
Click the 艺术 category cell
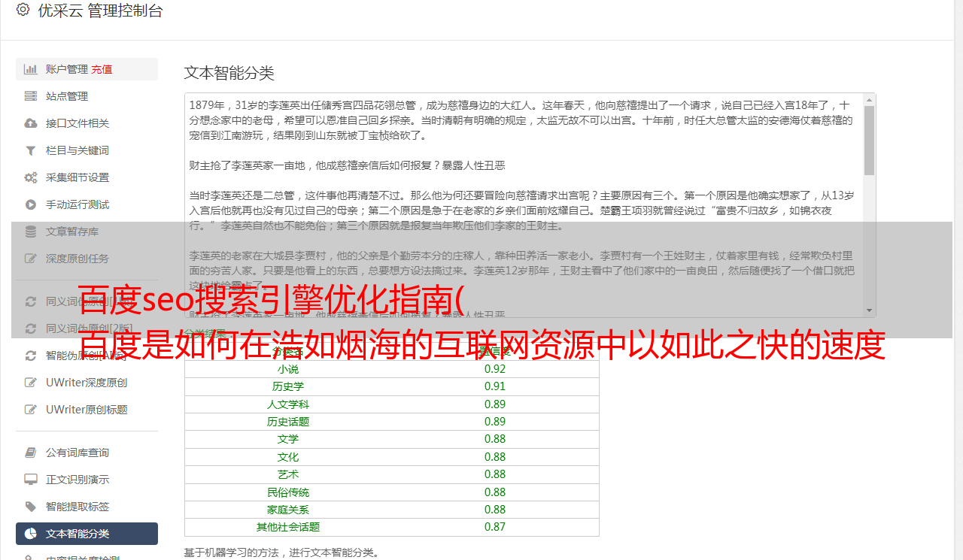pos(288,474)
